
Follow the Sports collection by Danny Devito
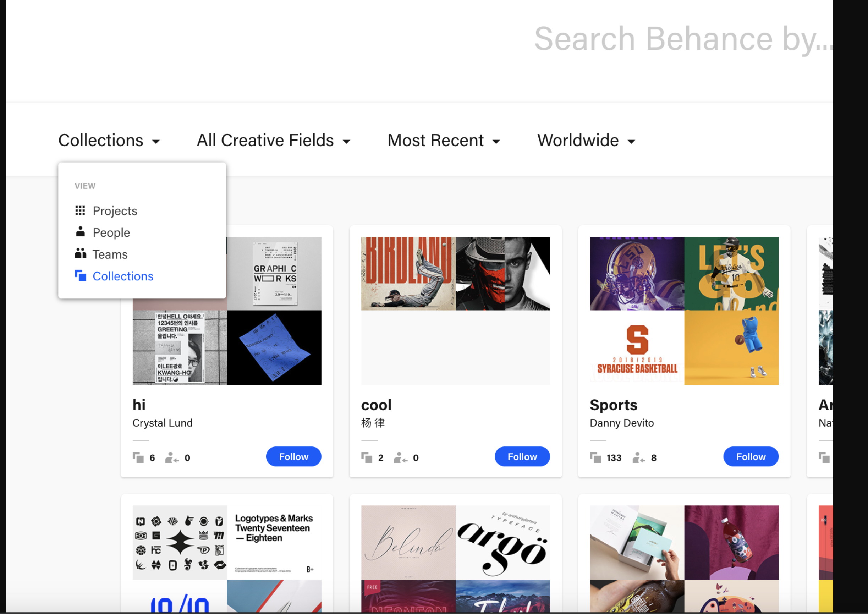751,457
